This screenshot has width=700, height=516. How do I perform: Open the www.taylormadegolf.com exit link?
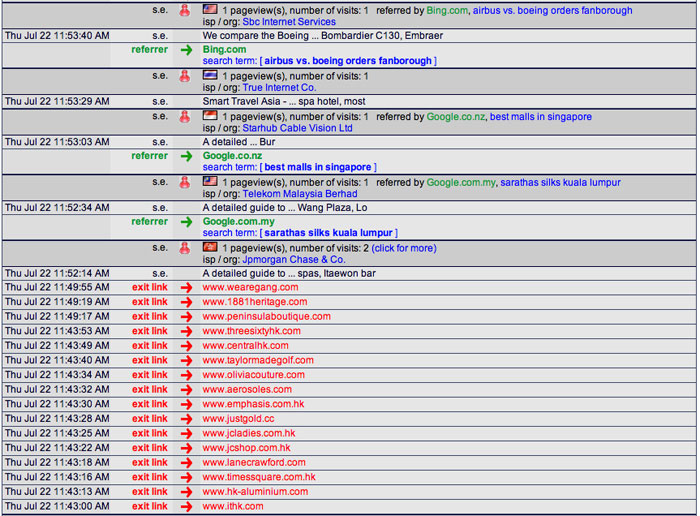(258, 360)
